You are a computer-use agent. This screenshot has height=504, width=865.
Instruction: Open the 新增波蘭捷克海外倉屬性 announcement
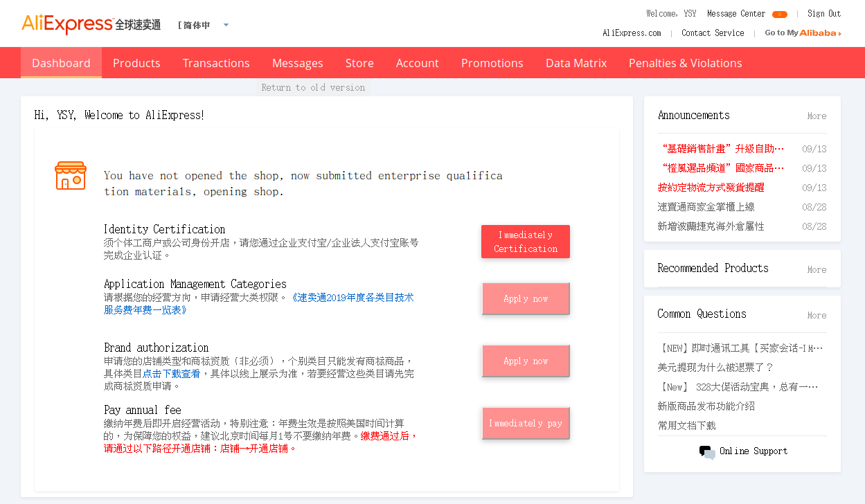(x=711, y=226)
